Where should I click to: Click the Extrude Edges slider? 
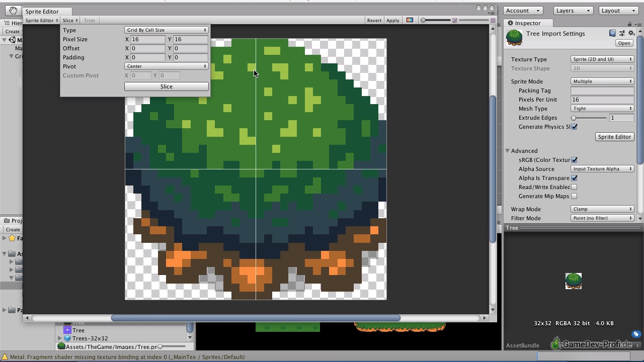[x=589, y=118]
